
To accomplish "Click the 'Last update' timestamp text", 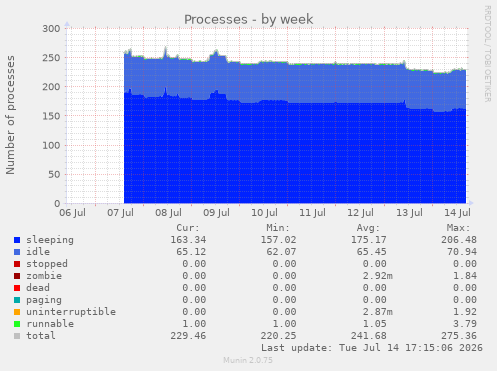I will pyautogui.click(x=372, y=348).
